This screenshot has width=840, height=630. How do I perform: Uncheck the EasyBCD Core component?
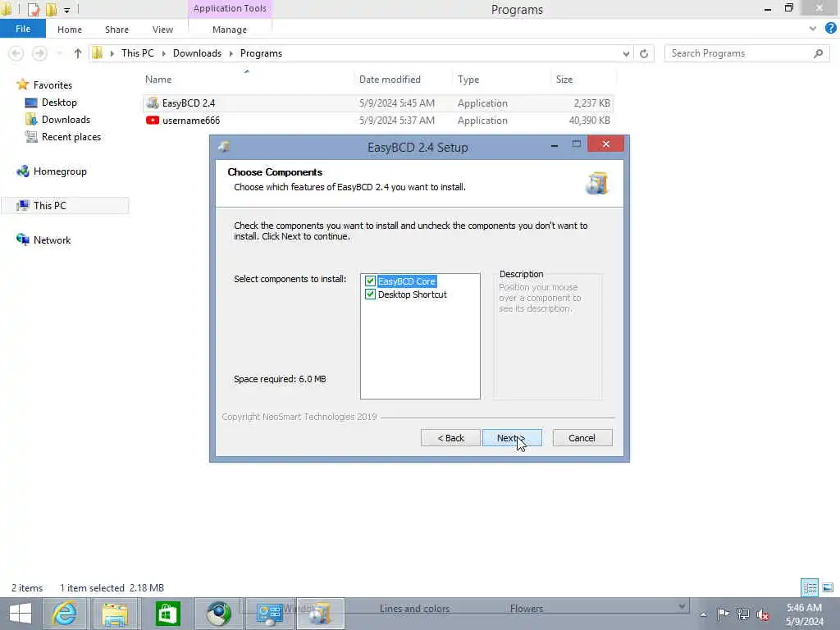click(x=370, y=281)
